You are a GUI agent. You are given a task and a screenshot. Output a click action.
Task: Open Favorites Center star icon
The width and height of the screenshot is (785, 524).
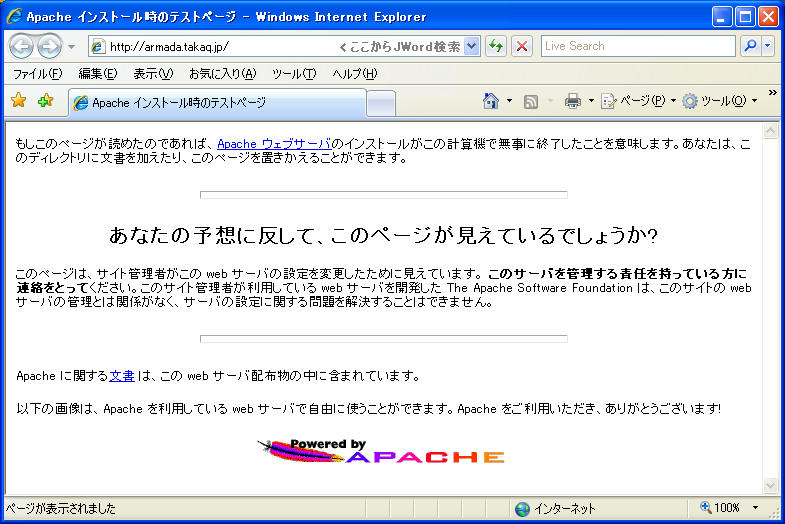pyautogui.click(x=19, y=101)
